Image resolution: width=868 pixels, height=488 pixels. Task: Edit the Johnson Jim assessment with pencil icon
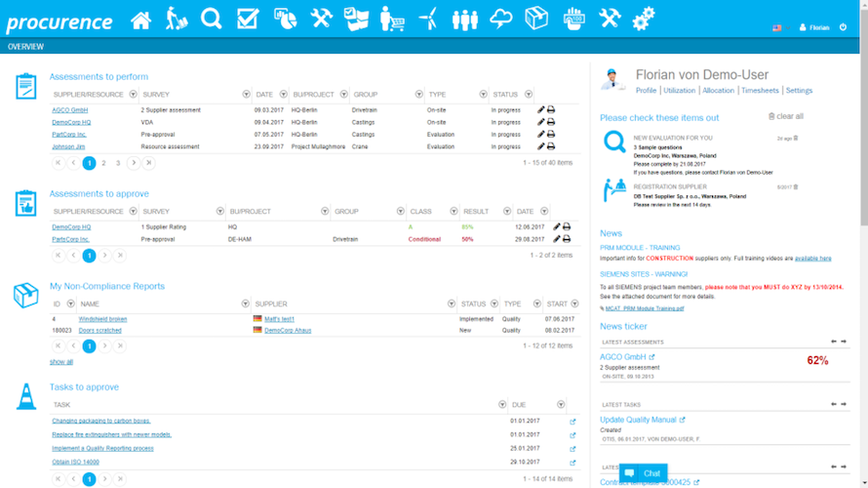541,146
